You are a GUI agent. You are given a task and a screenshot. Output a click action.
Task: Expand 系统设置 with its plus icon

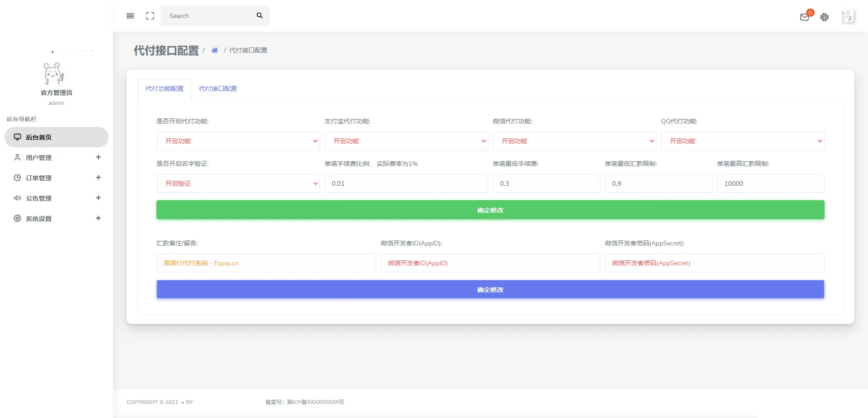(98, 218)
